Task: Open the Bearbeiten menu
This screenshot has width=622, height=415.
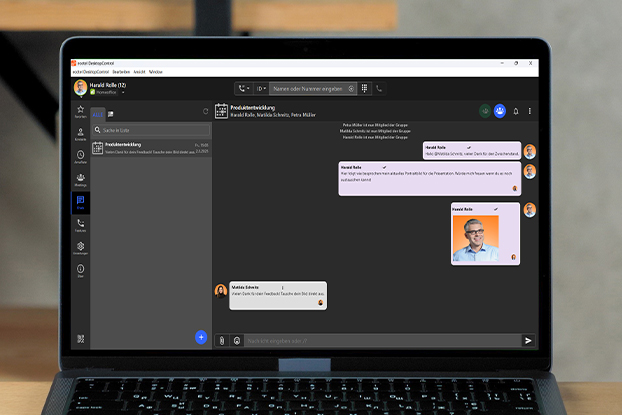Action: point(121,72)
